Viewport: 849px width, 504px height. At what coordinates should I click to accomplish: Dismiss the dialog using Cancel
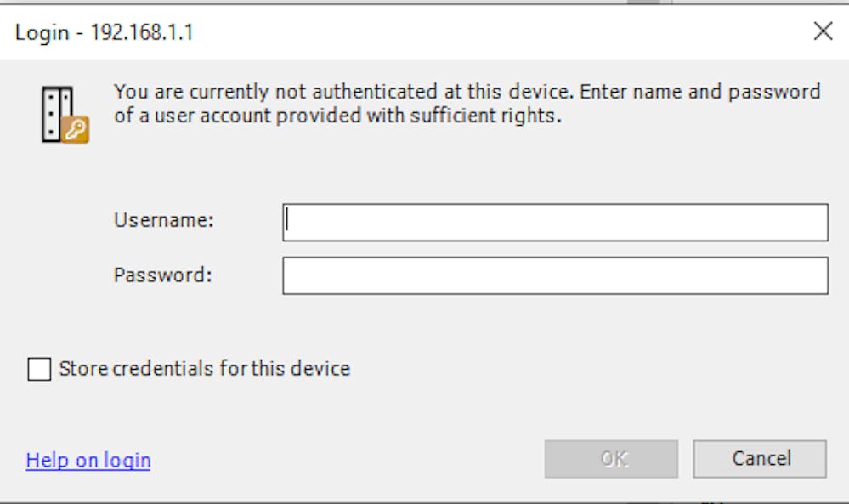pyautogui.click(x=760, y=459)
